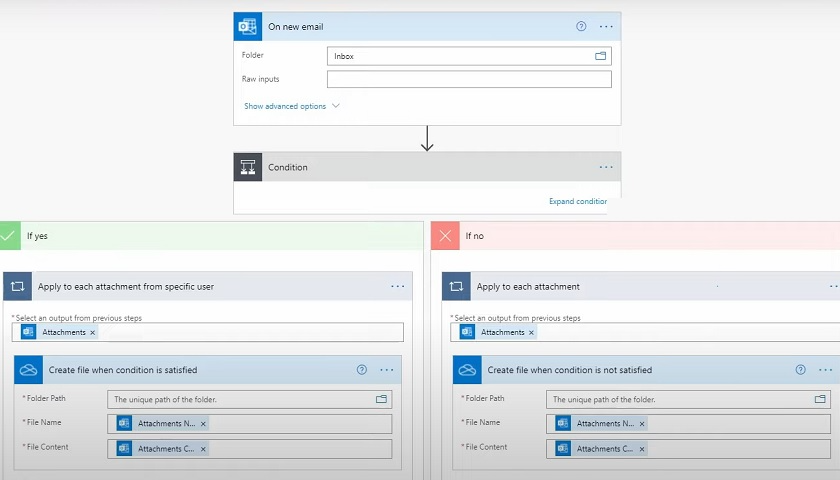This screenshot has height=480, width=840.
Task: Remove the Attachments Content token in If yes File Content
Action: click(x=203, y=449)
